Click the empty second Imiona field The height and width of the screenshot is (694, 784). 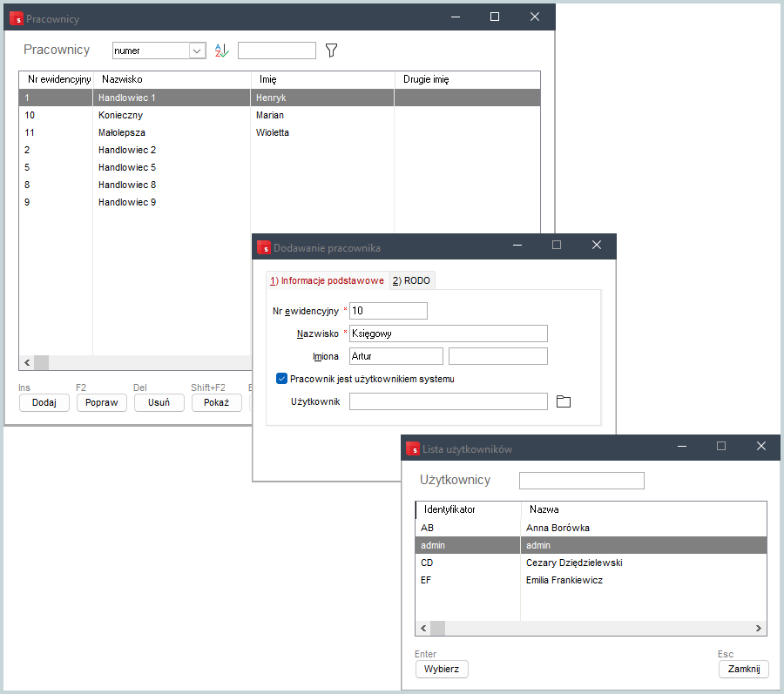498,356
